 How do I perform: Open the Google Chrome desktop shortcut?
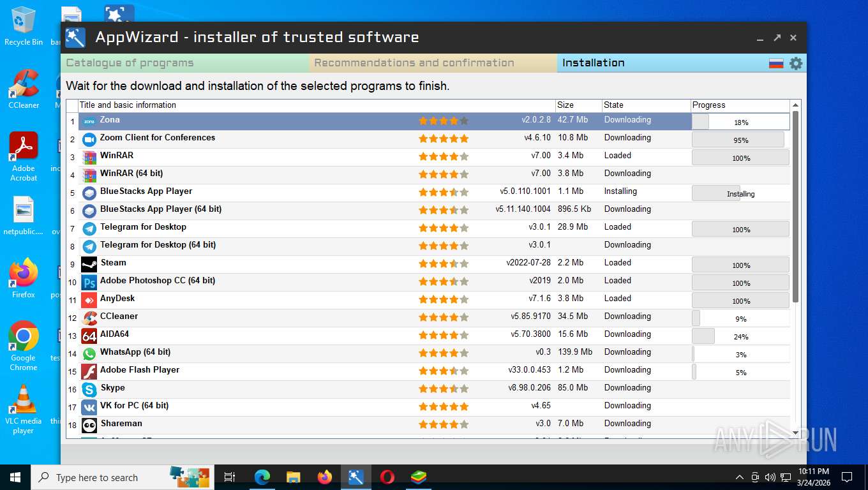(24, 345)
